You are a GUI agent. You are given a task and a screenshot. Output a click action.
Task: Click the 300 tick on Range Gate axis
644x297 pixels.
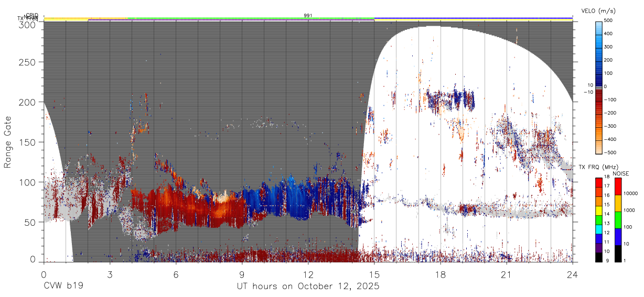(x=27, y=25)
